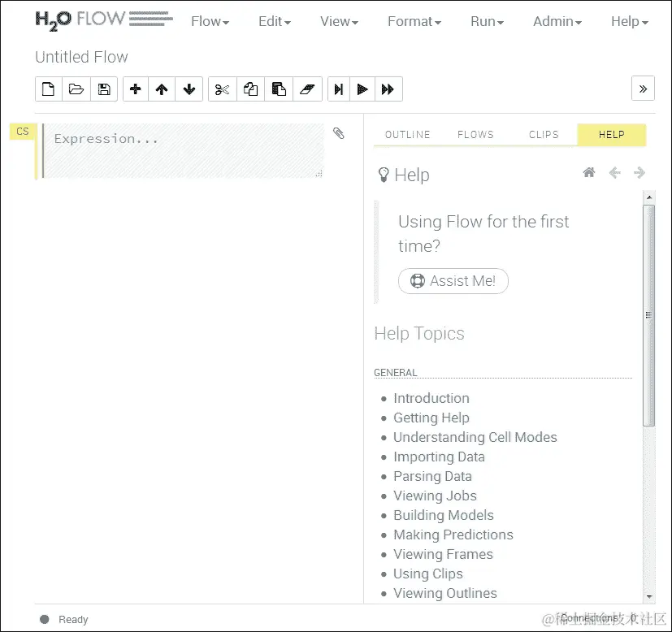Open the Getting Help topic
Image resolution: width=672 pixels, height=632 pixels.
tap(431, 418)
